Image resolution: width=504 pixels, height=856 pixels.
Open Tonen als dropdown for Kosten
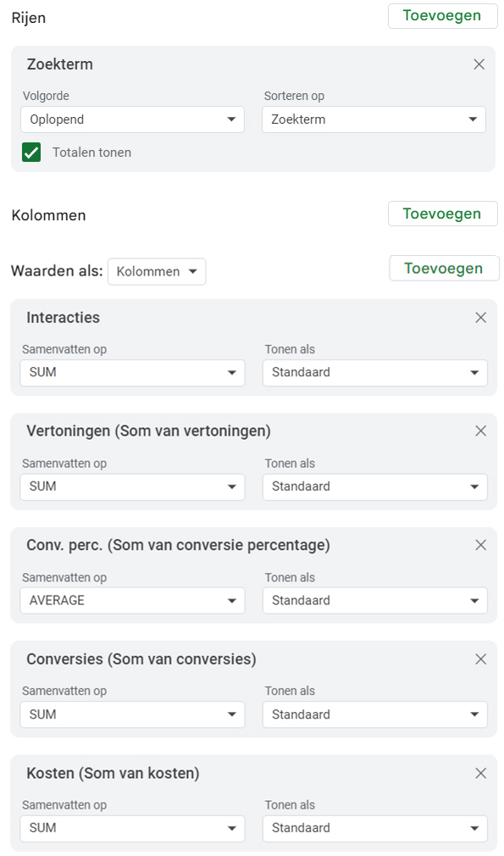(x=374, y=829)
